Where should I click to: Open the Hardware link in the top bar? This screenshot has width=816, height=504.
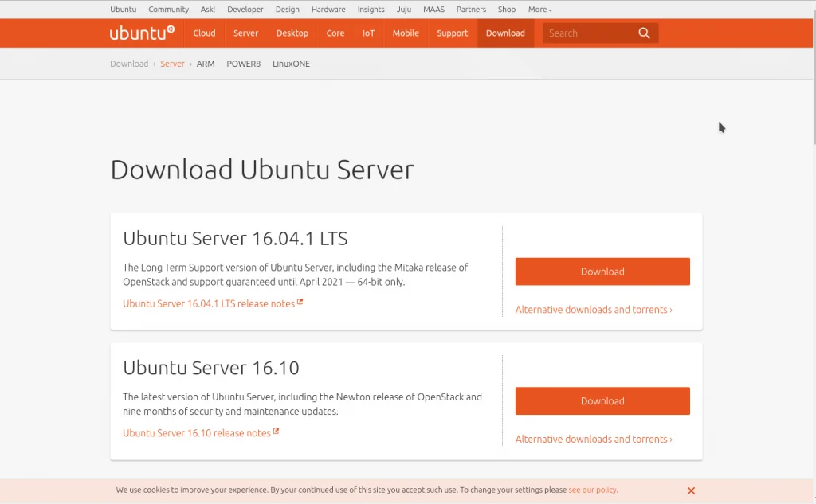328,10
